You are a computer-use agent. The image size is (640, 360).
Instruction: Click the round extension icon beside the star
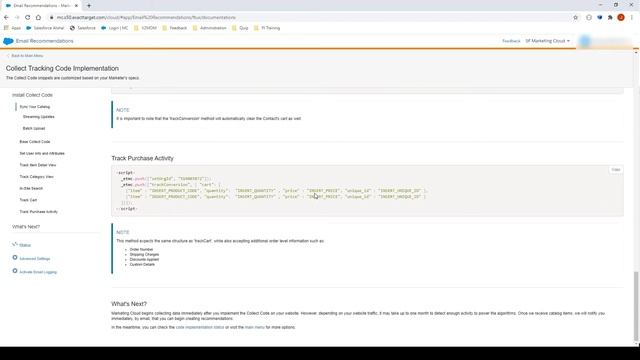click(589, 18)
